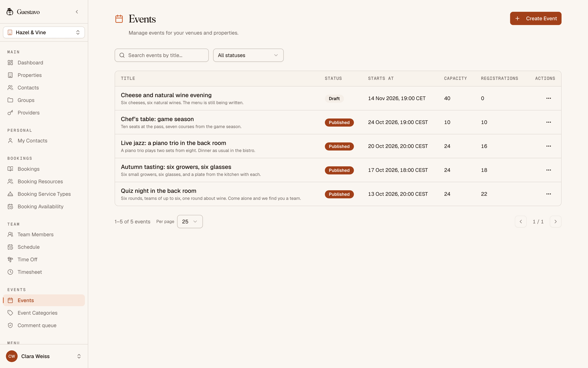Open actions menu for Autumn tasting event
Viewport: 588px width, 368px height.
(x=548, y=170)
